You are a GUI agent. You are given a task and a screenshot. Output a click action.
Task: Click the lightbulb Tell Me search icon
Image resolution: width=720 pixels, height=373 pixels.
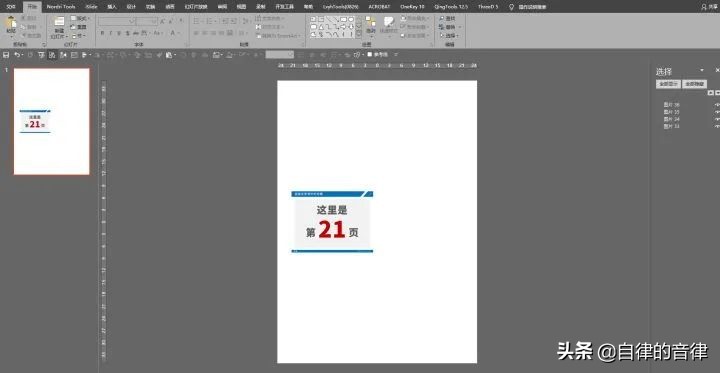(511, 7)
